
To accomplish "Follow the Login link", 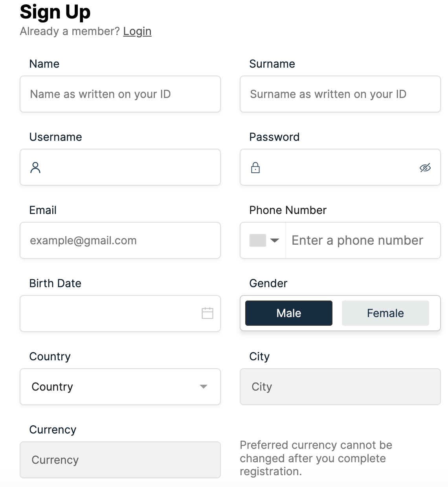I will pyautogui.click(x=137, y=31).
